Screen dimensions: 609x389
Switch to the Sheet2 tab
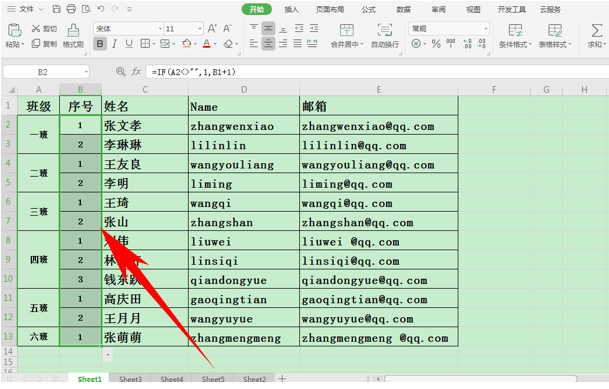coord(254,379)
